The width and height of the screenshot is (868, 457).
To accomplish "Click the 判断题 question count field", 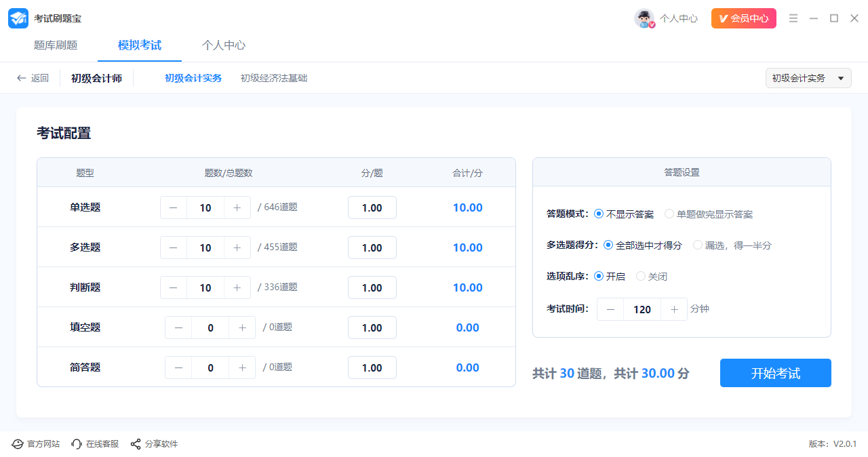I will click(205, 287).
